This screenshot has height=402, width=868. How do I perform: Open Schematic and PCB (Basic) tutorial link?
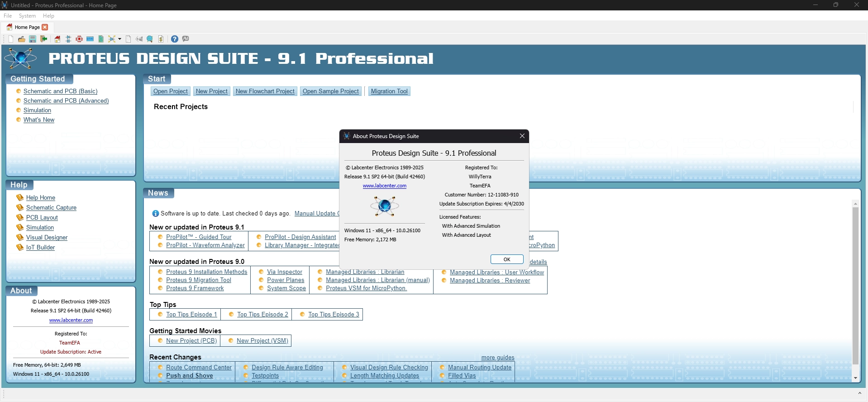[61, 91]
